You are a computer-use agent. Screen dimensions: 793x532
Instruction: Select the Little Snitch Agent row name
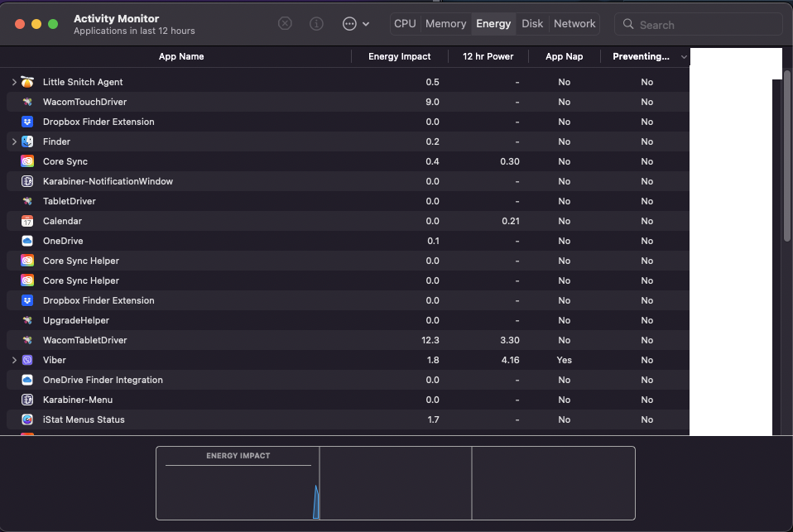[x=83, y=82]
